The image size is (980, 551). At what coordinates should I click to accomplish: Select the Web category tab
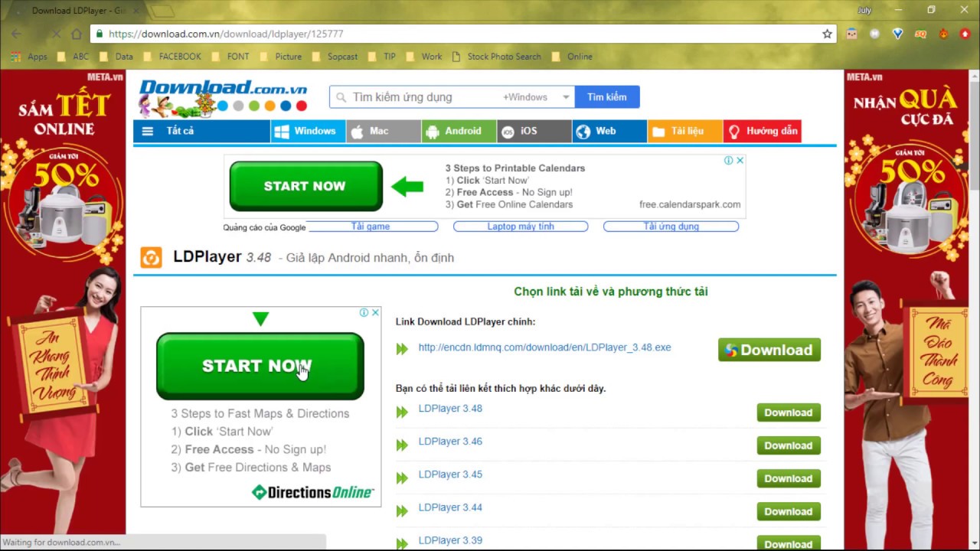coord(609,131)
